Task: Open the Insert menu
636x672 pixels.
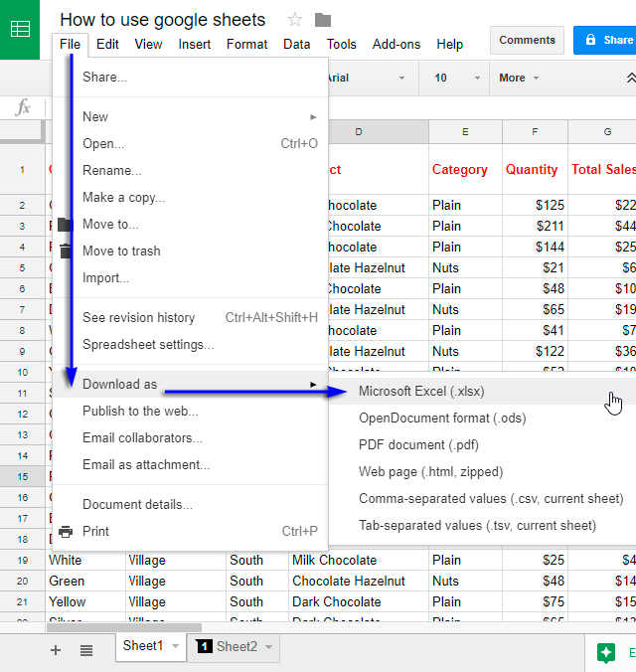Action: pyautogui.click(x=194, y=44)
